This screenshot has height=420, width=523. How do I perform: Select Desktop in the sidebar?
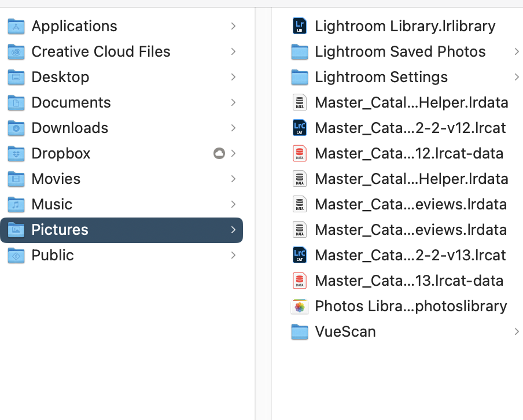(60, 77)
